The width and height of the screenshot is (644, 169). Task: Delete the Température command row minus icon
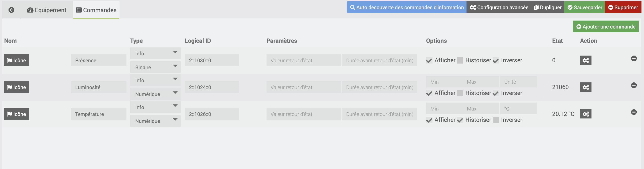click(x=633, y=112)
